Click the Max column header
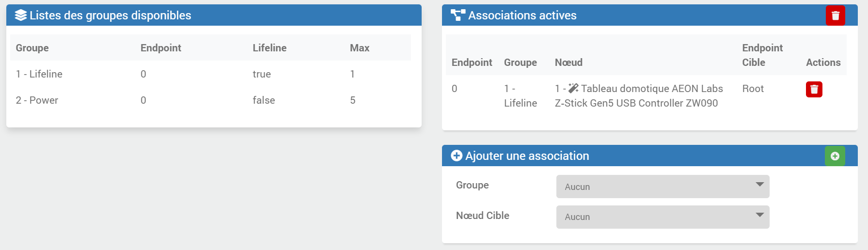The height and width of the screenshot is (250, 868). [359, 48]
